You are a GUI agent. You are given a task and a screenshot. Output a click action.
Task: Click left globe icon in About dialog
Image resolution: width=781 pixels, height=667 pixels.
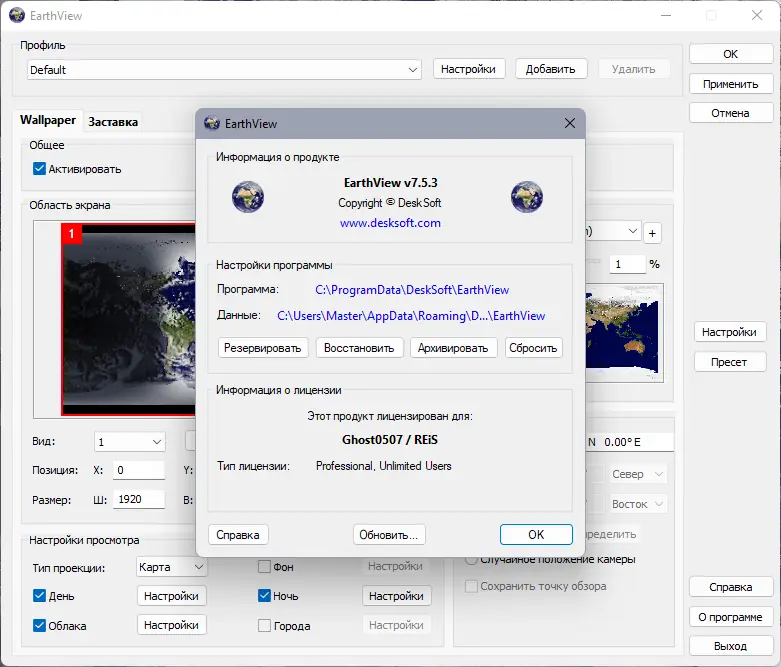coord(248,197)
